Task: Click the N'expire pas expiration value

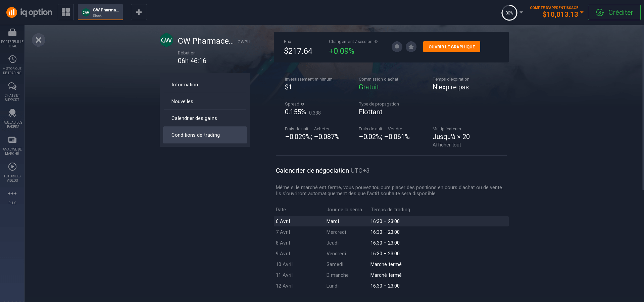Action: pos(451,87)
